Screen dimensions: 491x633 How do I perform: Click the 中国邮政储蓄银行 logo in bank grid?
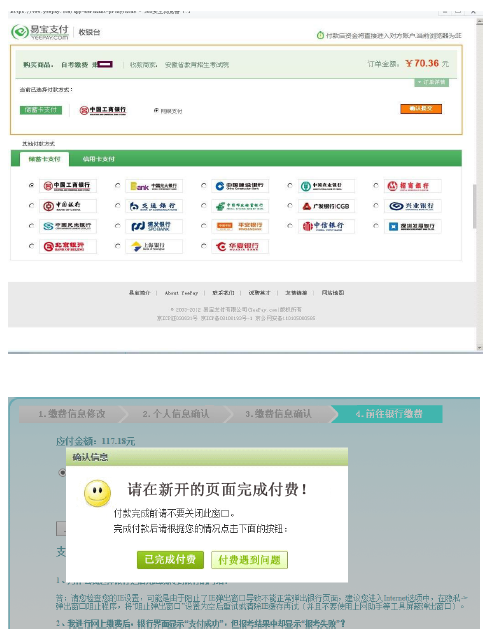(x=240, y=206)
